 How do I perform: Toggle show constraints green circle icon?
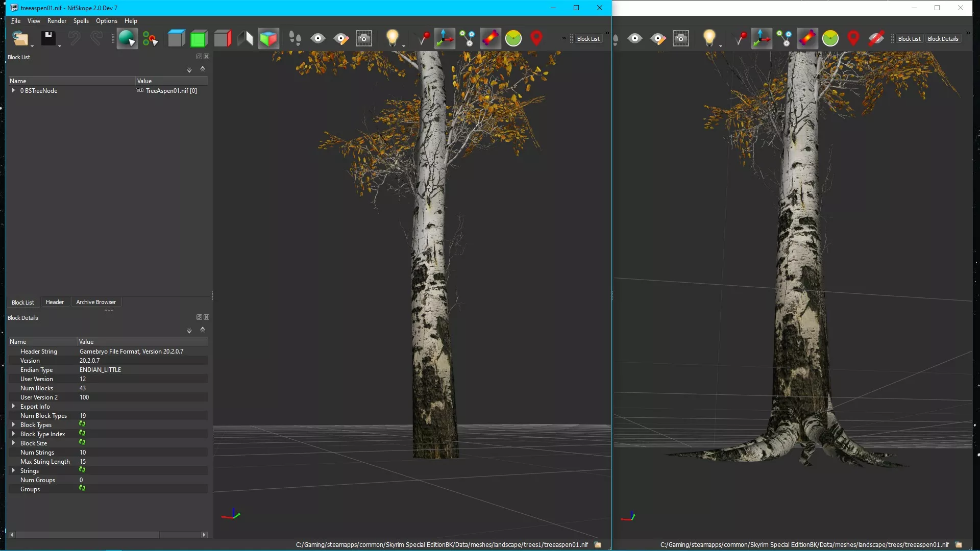513,38
